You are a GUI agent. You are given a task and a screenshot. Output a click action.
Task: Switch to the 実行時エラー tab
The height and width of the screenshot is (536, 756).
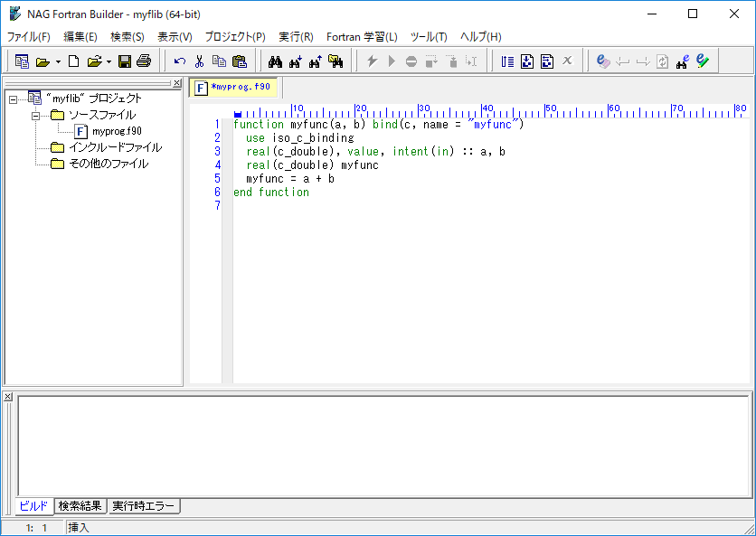143,506
